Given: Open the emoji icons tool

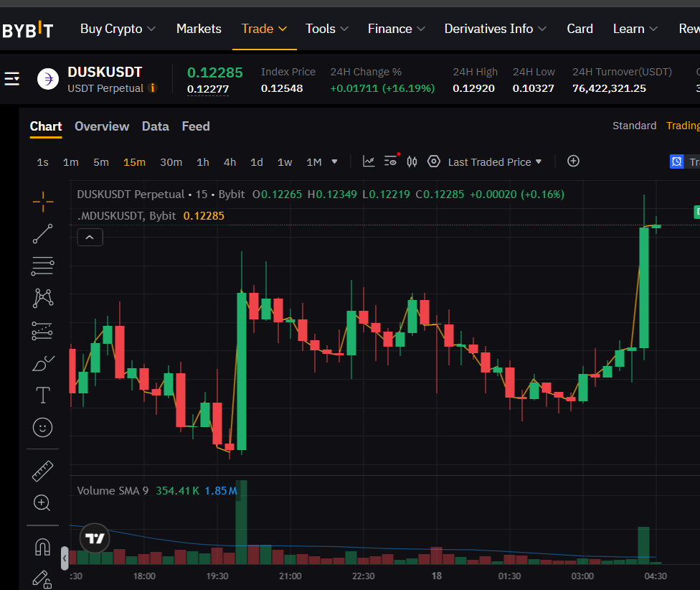Looking at the screenshot, I should coord(43,428).
